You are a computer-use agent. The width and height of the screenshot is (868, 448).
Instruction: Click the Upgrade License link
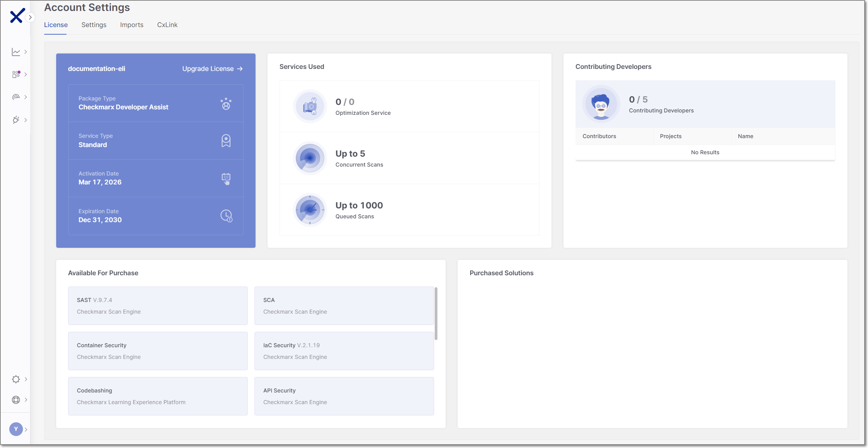pyautogui.click(x=212, y=69)
